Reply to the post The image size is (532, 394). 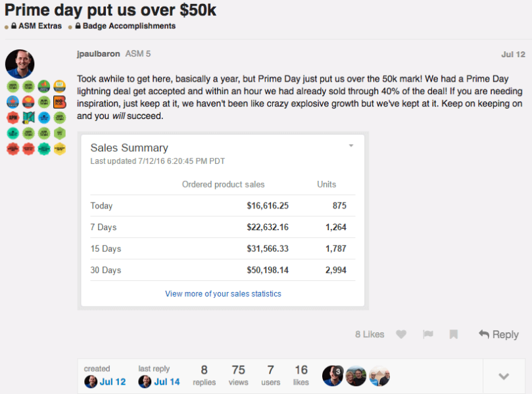tap(498, 334)
